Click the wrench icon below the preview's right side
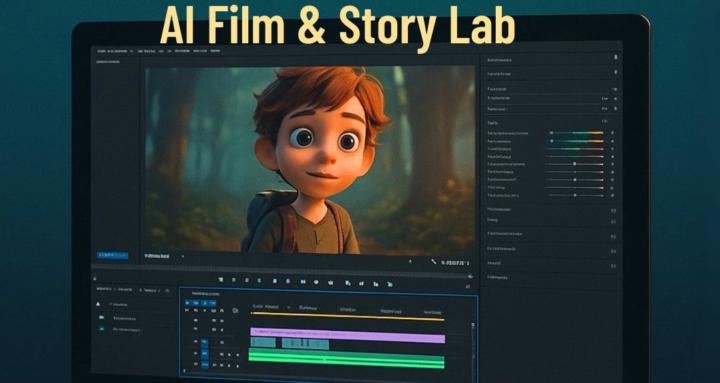Viewport: 720px width, 383px height. 433,262
